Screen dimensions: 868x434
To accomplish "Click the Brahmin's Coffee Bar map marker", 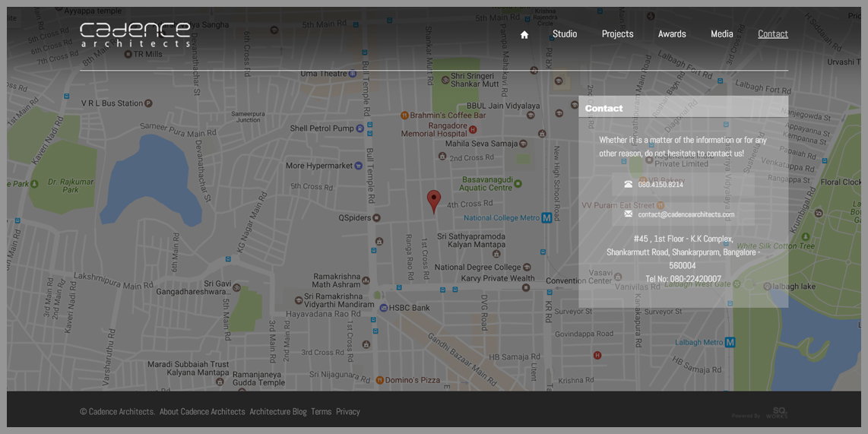I will pos(404,116).
